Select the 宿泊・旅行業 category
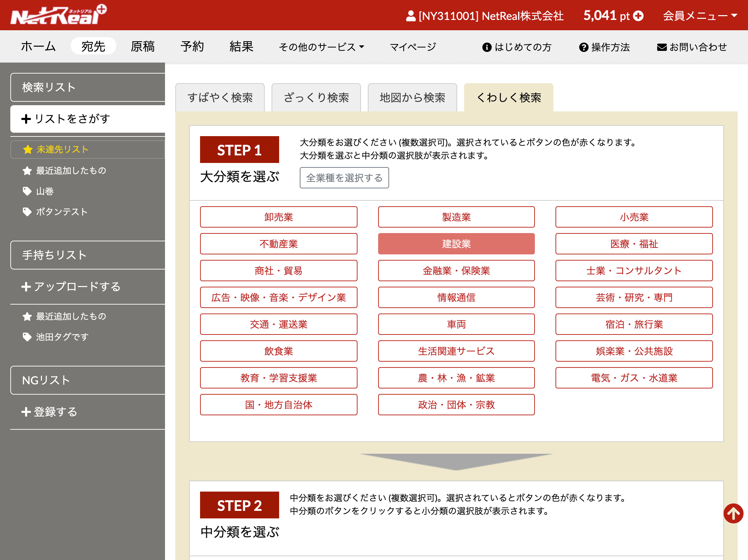Screen dimensions: 748x560 pos(634,324)
